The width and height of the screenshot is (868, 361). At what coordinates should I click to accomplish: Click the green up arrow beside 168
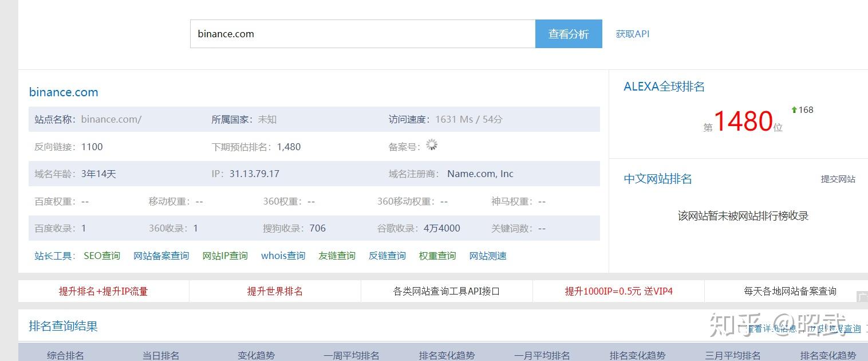click(794, 109)
